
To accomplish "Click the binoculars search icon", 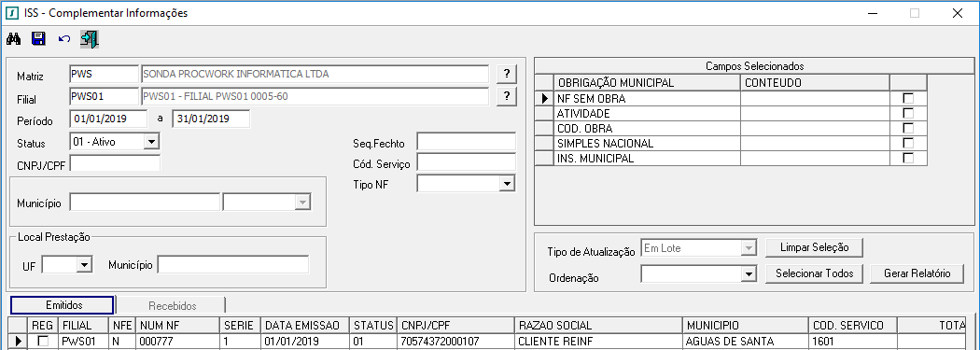I will tap(14, 39).
